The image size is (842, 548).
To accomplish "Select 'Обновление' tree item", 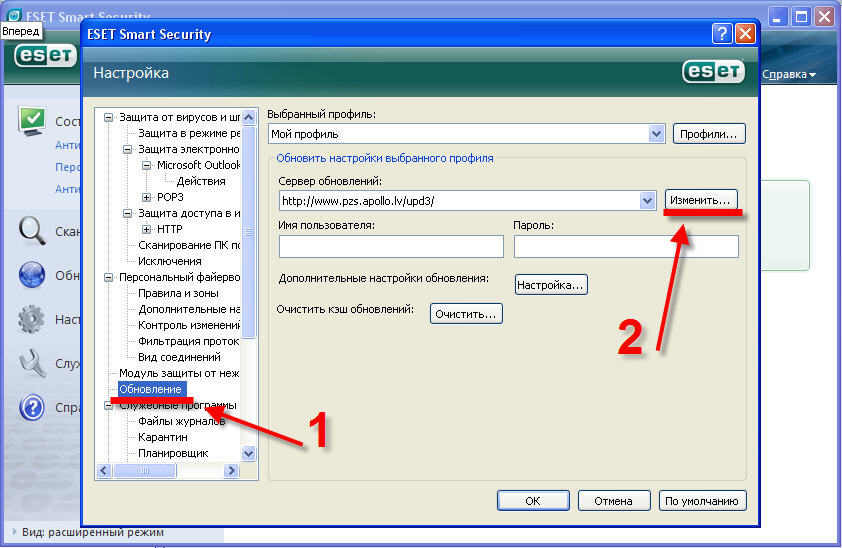I will [x=150, y=389].
